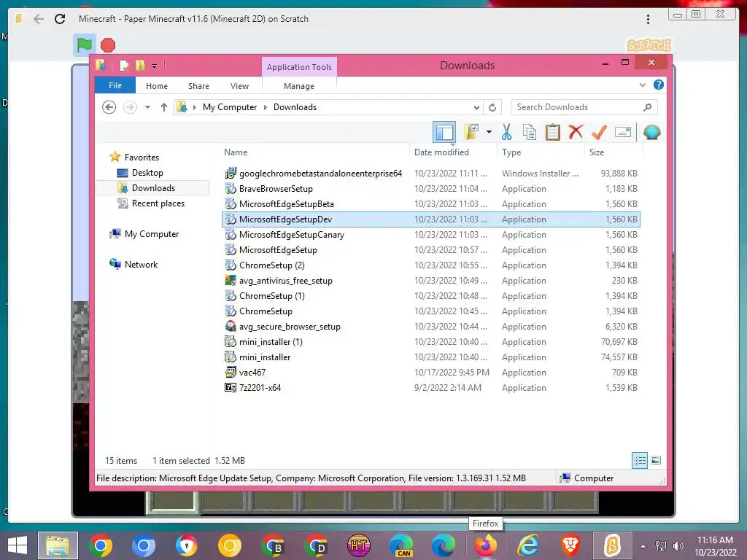Click My Computer in the address bar
Viewport: 747px width, 560px height.
click(x=230, y=107)
